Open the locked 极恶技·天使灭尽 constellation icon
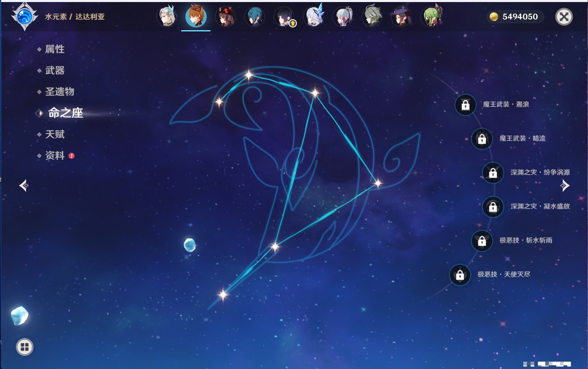The height and width of the screenshot is (369, 588). click(460, 275)
